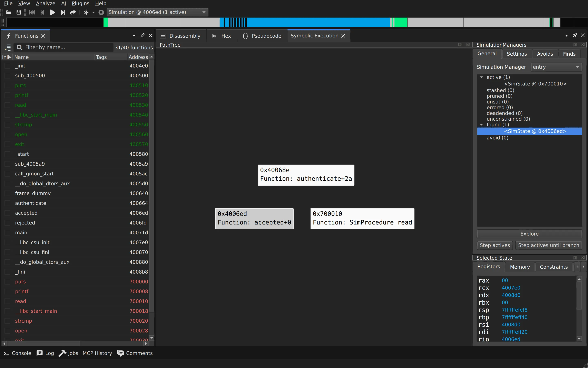Float the SimulationManagers sub-panel
The width and height of the screenshot is (588, 368).
[x=575, y=45]
